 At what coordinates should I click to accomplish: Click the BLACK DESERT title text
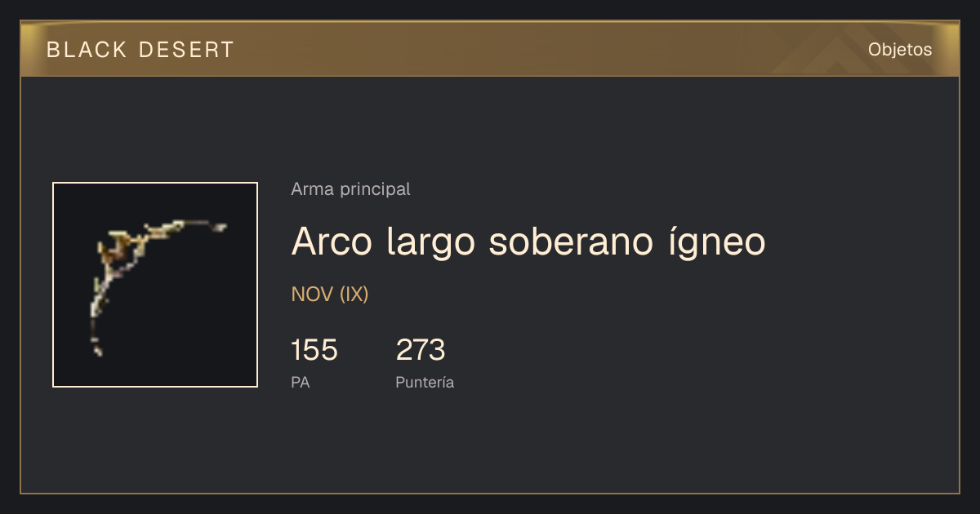(x=140, y=50)
